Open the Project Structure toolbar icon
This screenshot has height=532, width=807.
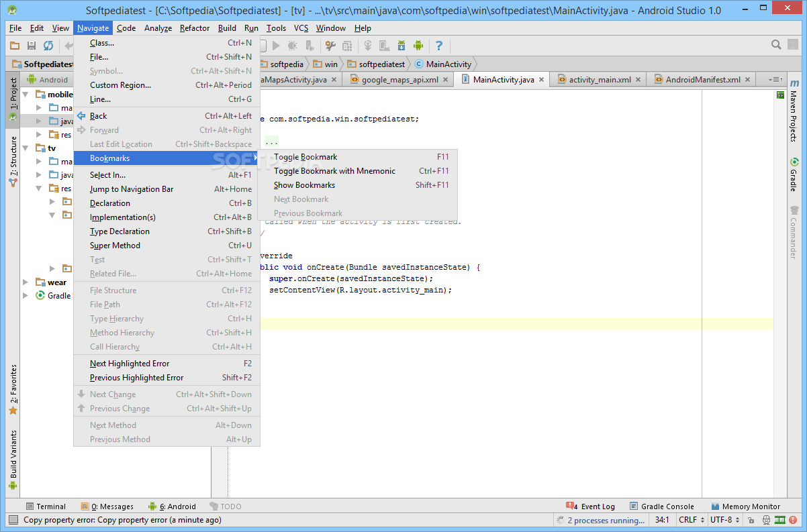tap(347, 46)
